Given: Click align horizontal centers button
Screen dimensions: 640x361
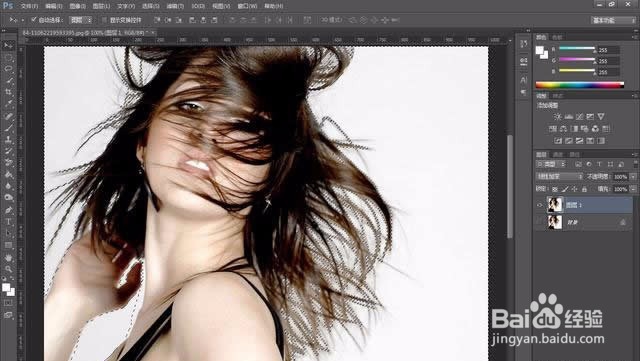Looking at the screenshot, I should (x=203, y=20).
